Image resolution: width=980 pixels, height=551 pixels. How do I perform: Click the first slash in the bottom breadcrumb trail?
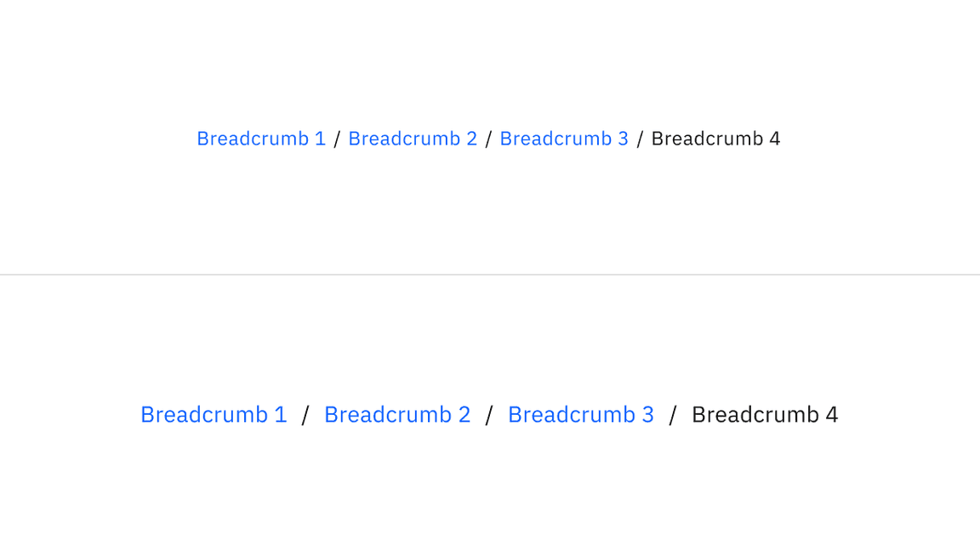305,414
